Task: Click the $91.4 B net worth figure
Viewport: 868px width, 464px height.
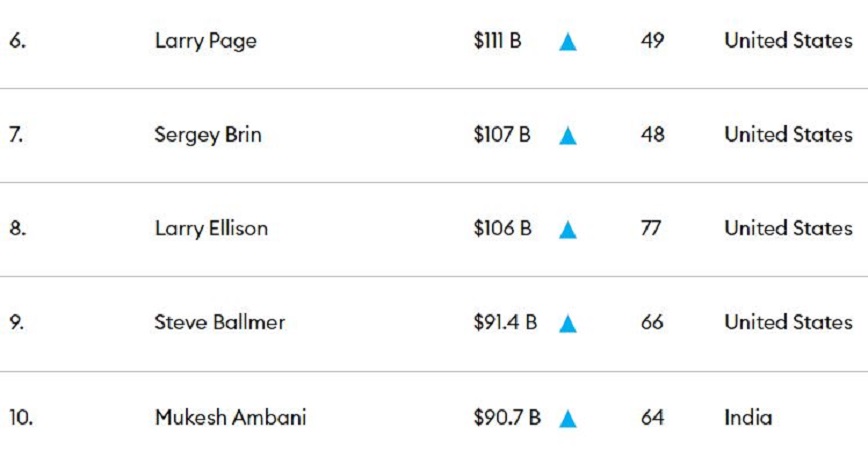Action: pyautogui.click(x=505, y=323)
